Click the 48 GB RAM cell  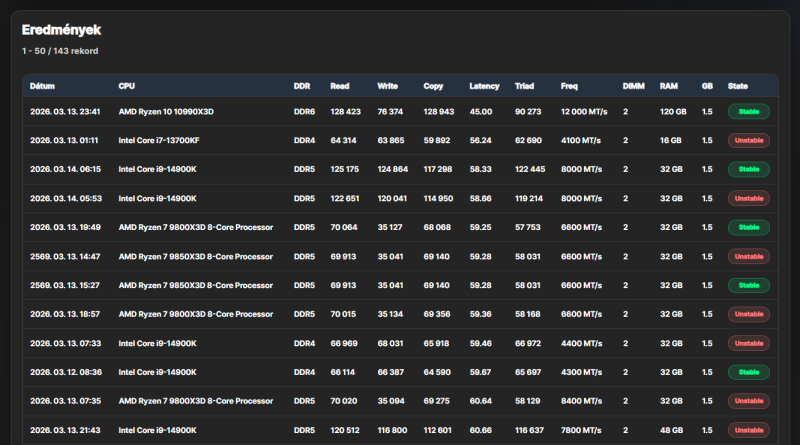point(671,430)
